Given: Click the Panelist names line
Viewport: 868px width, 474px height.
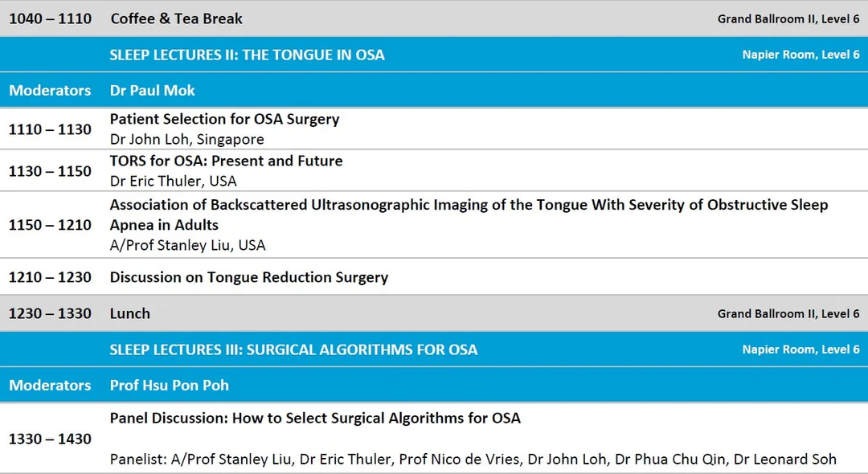Looking at the screenshot, I should tap(473, 459).
